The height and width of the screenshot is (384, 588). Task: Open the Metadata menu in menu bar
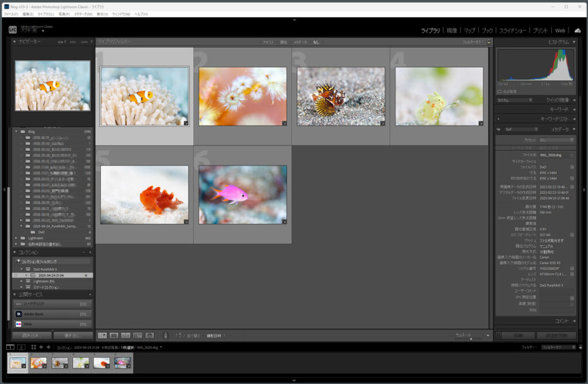83,14
